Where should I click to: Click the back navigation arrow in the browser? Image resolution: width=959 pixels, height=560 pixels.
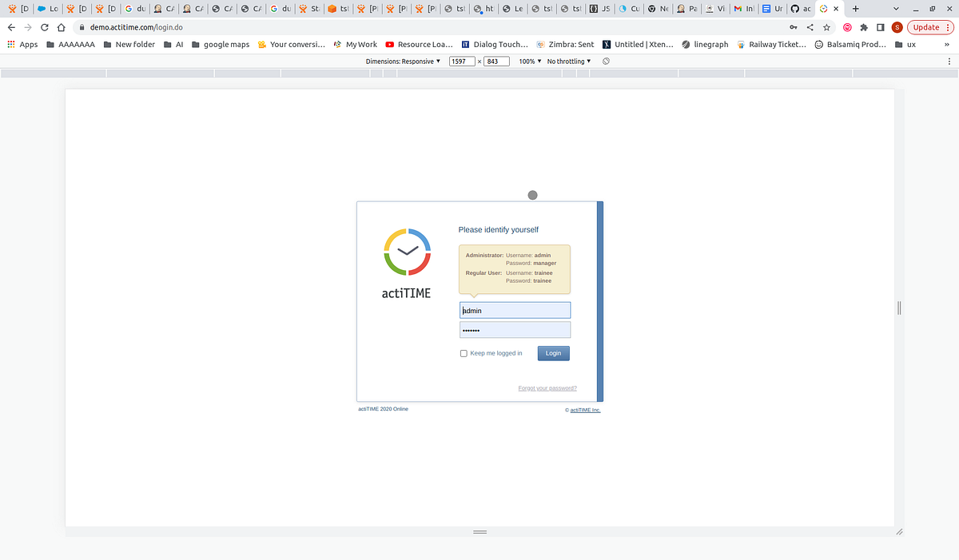[12, 26]
